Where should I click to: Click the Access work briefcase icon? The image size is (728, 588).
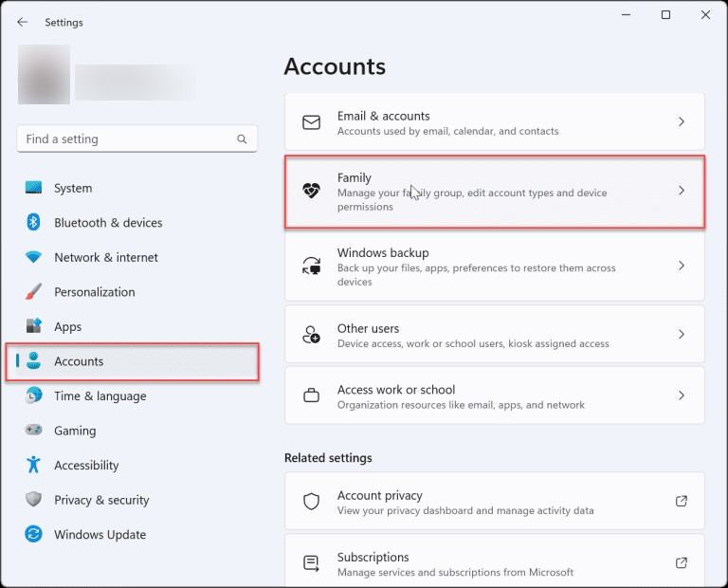point(311,395)
